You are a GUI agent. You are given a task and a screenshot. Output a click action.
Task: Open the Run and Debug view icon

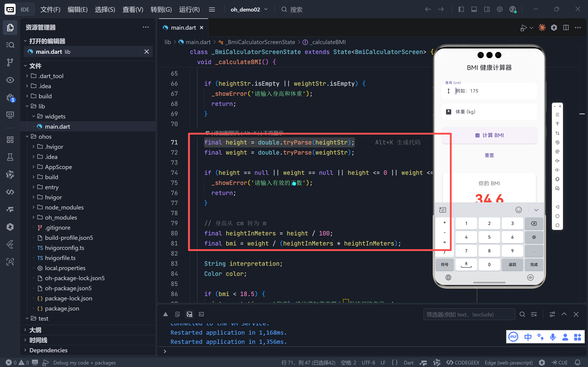(10, 98)
